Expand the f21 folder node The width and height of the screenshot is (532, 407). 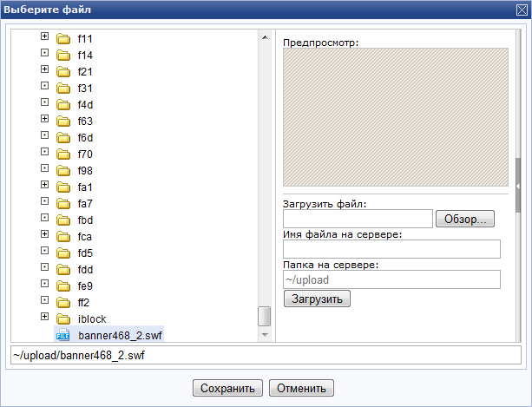tap(44, 69)
